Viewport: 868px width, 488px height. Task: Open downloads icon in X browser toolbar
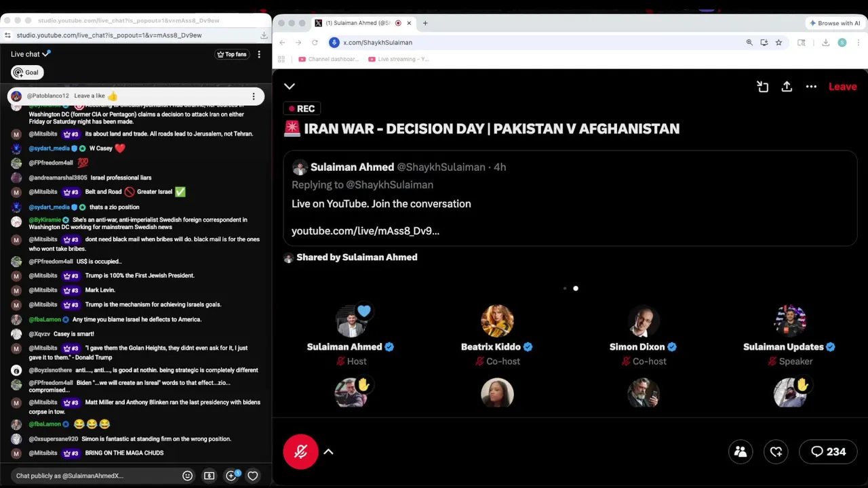(x=825, y=43)
